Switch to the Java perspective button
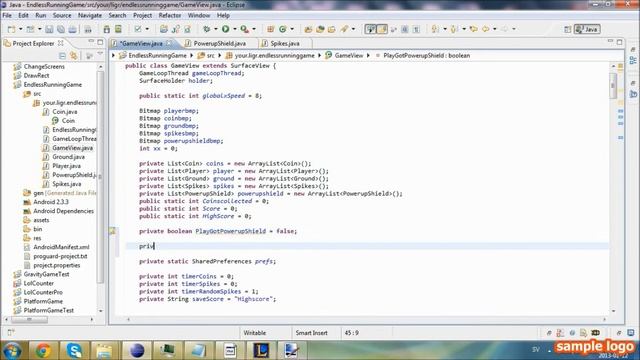The image size is (640, 360). pyautogui.click(x=587, y=29)
